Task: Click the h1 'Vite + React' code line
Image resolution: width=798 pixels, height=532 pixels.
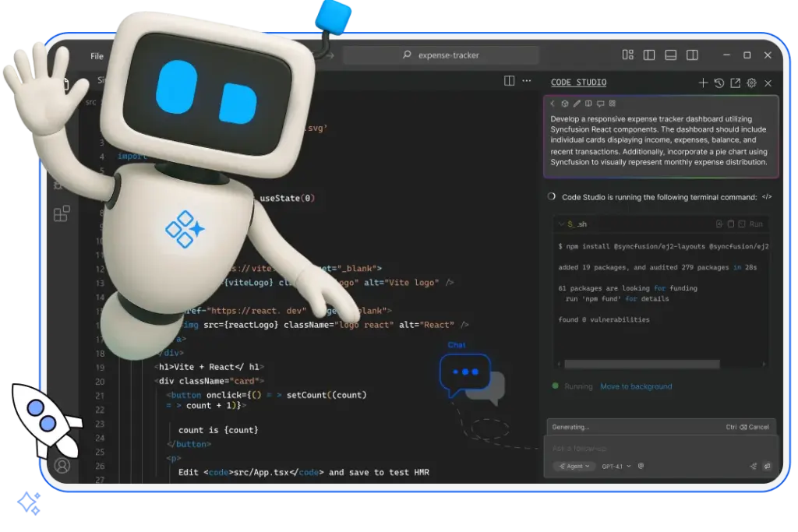Action: click(x=210, y=367)
